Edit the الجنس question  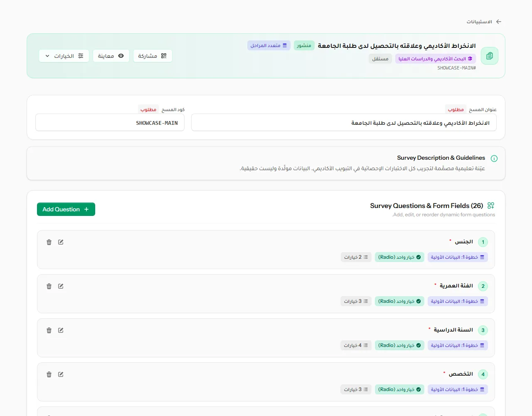click(61, 242)
